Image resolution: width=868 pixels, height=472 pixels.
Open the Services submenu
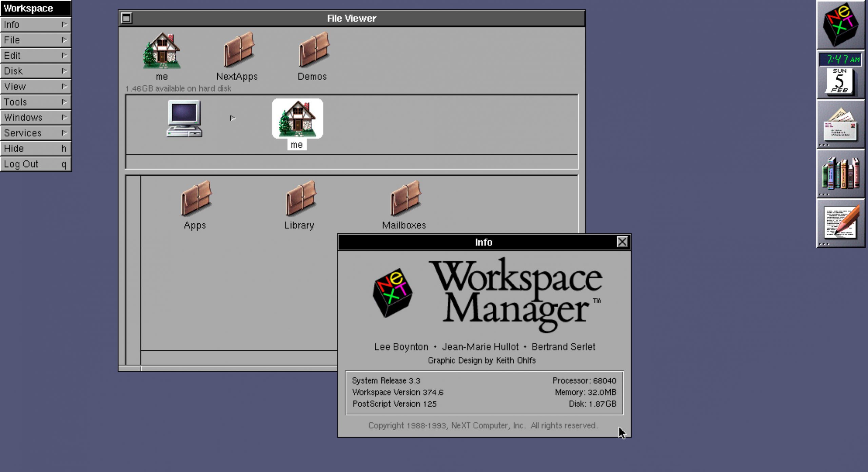[x=36, y=133]
